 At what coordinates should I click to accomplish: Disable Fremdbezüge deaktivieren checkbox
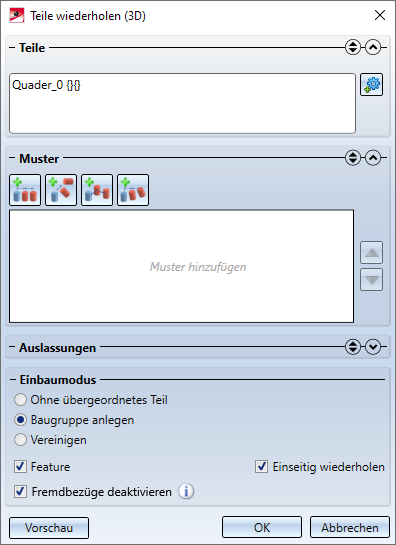pos(20,491)
